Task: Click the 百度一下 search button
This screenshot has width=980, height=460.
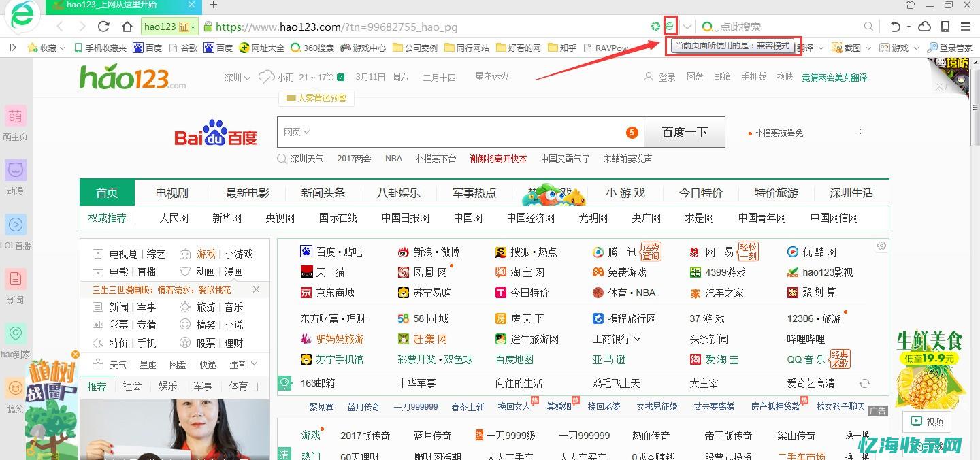Action: point(684,131)
